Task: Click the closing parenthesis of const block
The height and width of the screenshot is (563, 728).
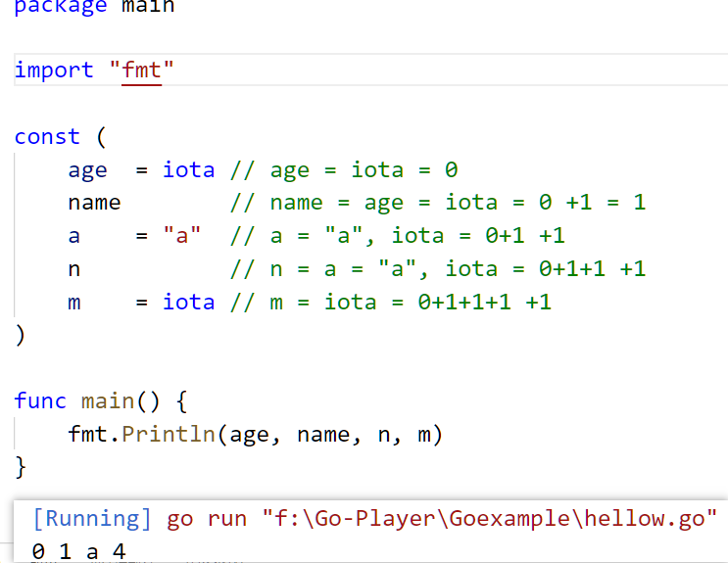Action: click(x=20, y=335)
